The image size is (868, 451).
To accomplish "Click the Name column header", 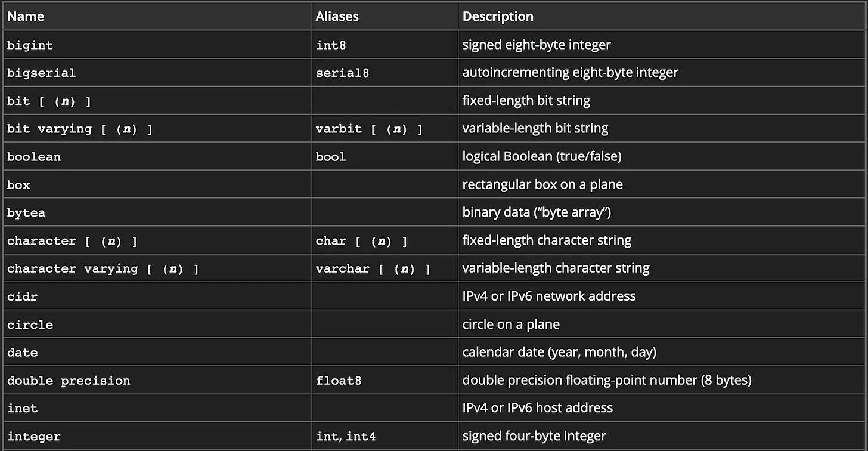I will click(x=26, y=17).
